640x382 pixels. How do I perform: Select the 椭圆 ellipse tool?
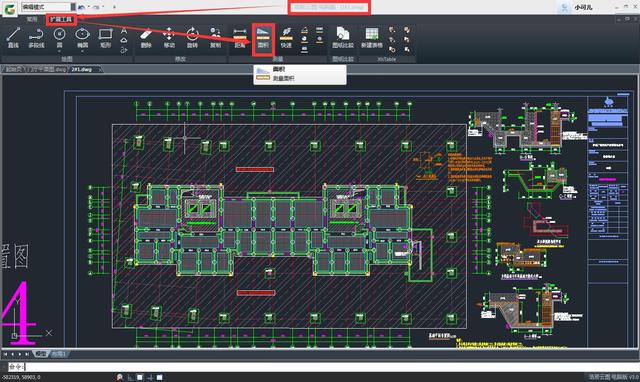(82, 37)
